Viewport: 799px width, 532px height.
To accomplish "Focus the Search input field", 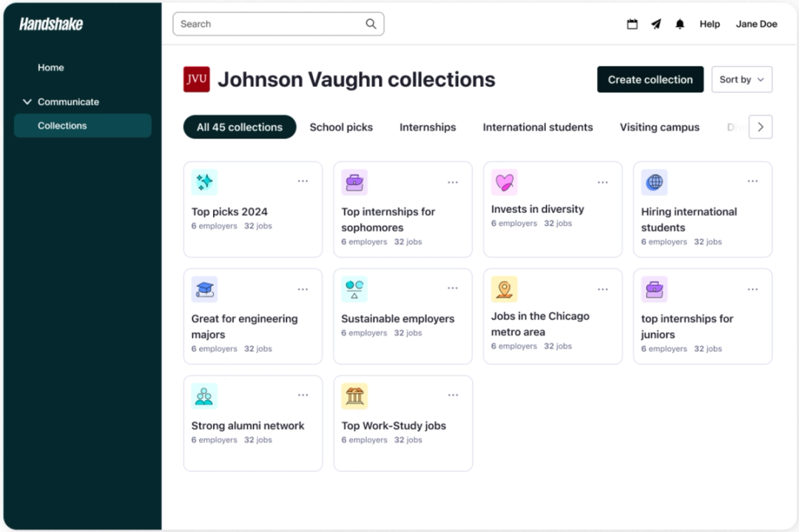I will click(x=278, y=24).
